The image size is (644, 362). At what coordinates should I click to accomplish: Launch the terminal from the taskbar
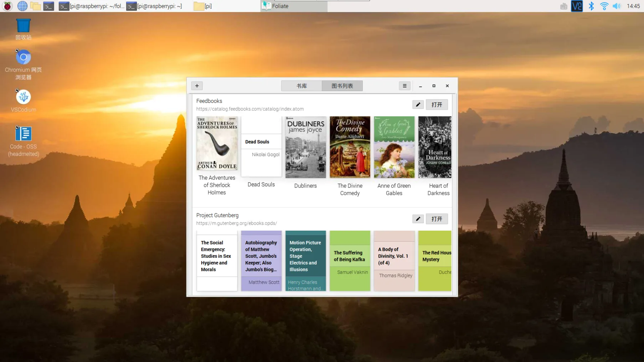[48, 6]
